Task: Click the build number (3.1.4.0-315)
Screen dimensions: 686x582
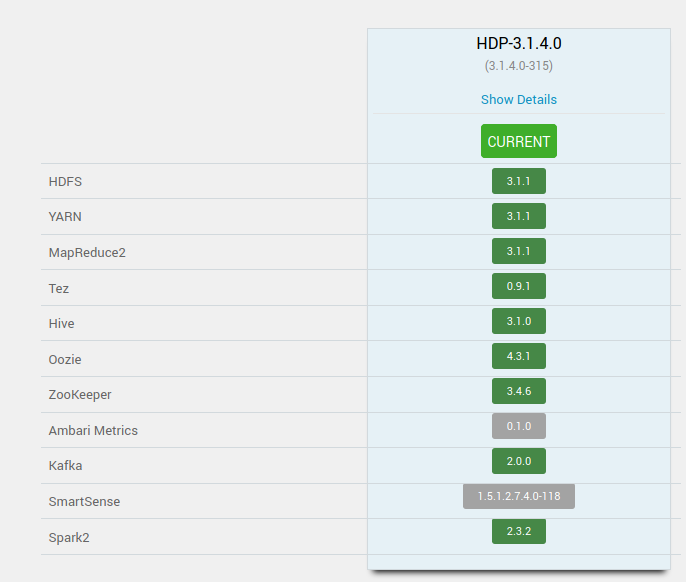Action: (x=519, y=66)
